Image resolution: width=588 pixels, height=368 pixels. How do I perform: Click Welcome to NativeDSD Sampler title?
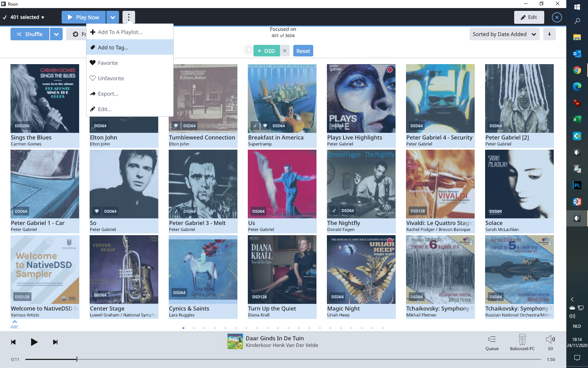[45, 308]
